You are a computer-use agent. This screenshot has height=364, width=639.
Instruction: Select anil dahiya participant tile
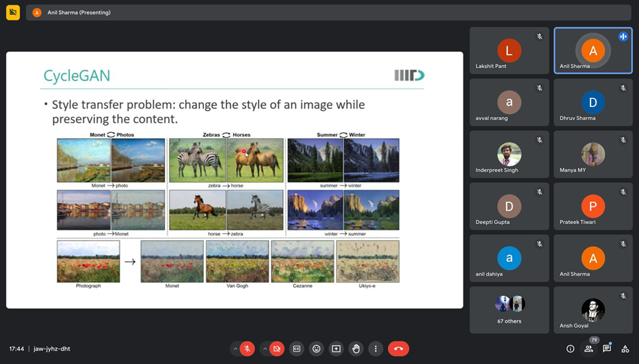click(509, 258)
